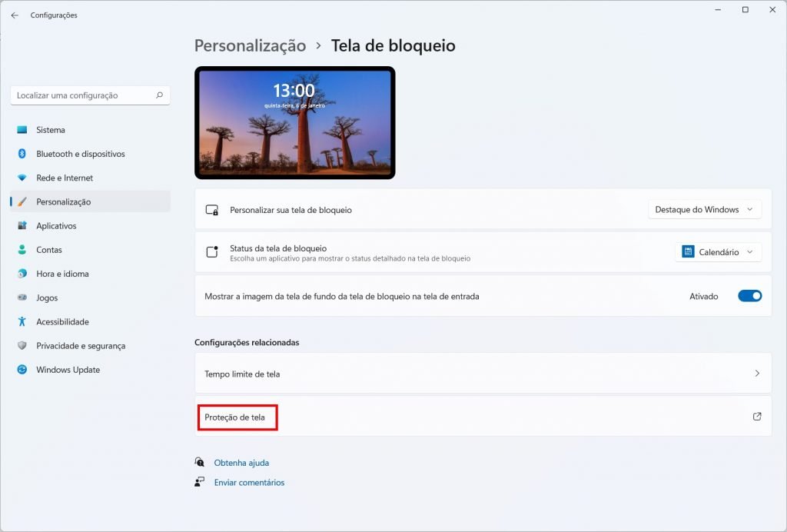Open the Destaque do Windows dropdown
The image size is (787, 532).
click(x=704, y=209)
